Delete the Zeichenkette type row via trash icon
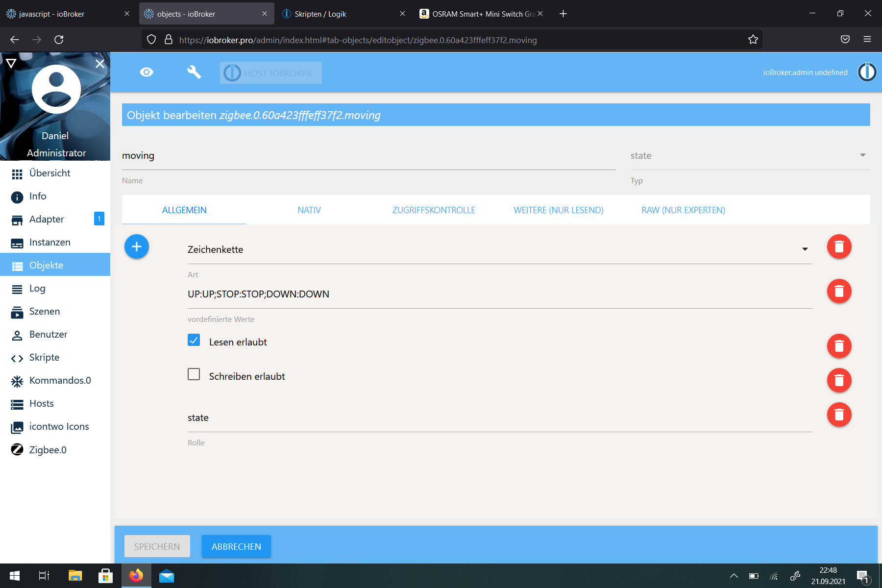Image resolution: width=882 pixels, height=588 pixels. [x=839, y=246]
